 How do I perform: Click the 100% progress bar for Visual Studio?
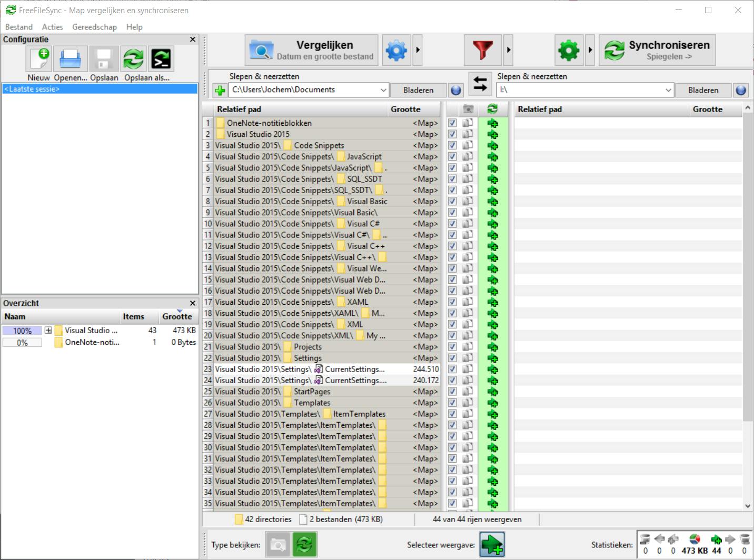[x=22, y=331]
